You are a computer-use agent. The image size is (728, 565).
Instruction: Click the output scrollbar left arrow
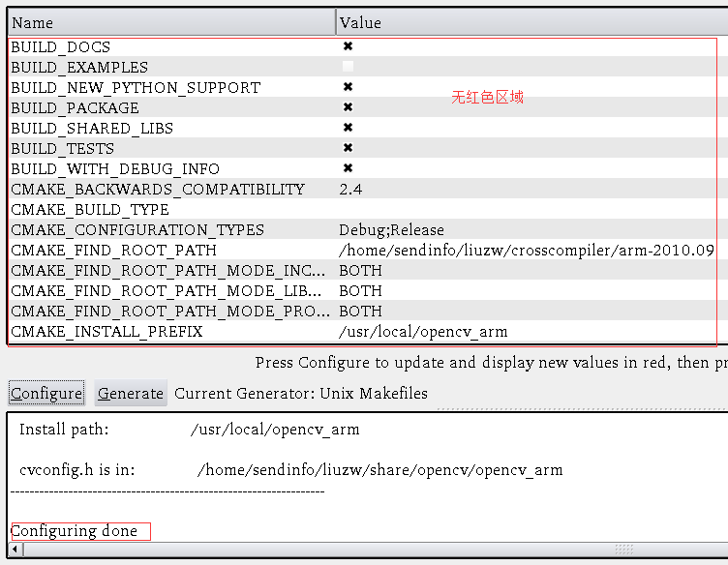[x=15, y=550]
